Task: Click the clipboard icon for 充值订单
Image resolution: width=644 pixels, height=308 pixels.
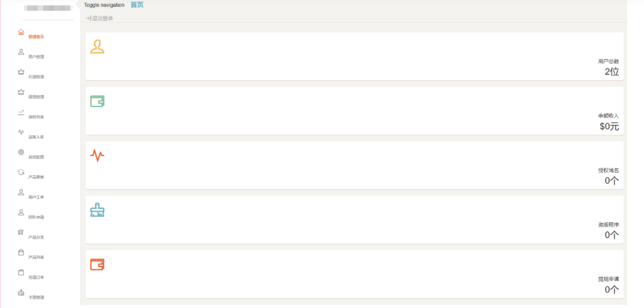Action: [x=21, y=273]
